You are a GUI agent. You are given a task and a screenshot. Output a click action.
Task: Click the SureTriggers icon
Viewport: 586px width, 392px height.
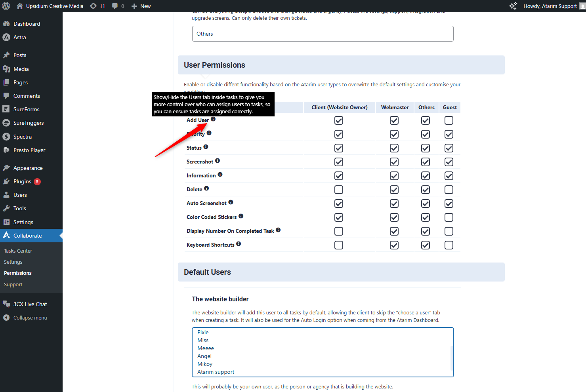point(6,123)
